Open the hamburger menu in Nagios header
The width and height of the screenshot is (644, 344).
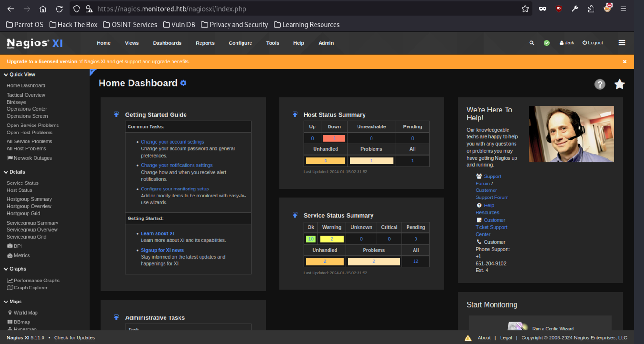point(622,43)
